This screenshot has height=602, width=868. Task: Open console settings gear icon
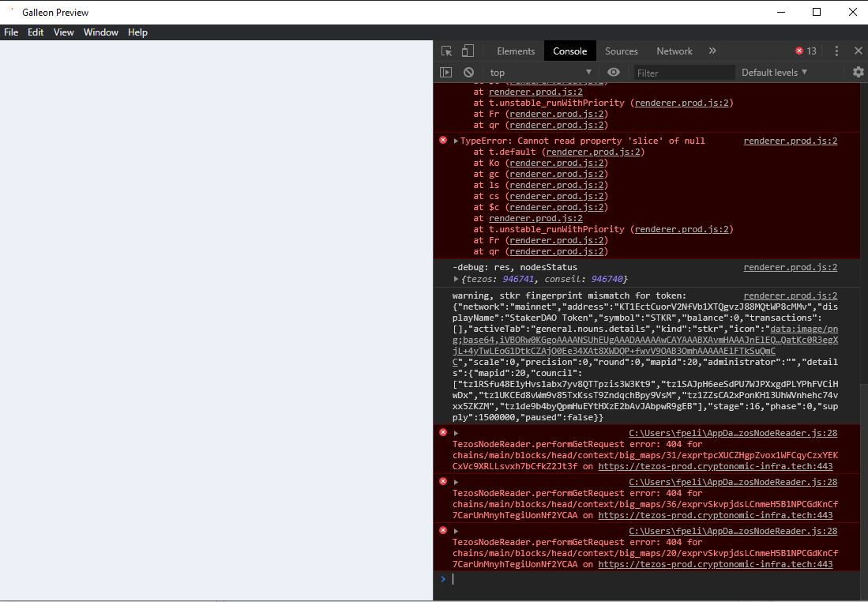[858, 72]
